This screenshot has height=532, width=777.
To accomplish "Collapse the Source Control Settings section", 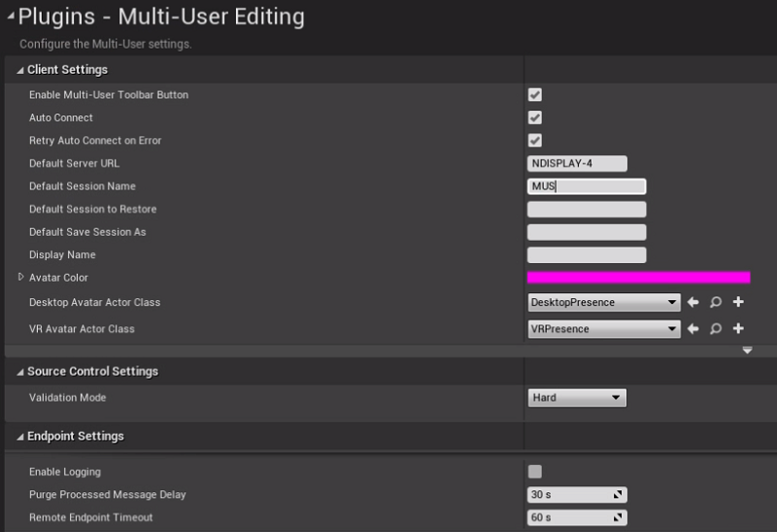I will 19,372.
